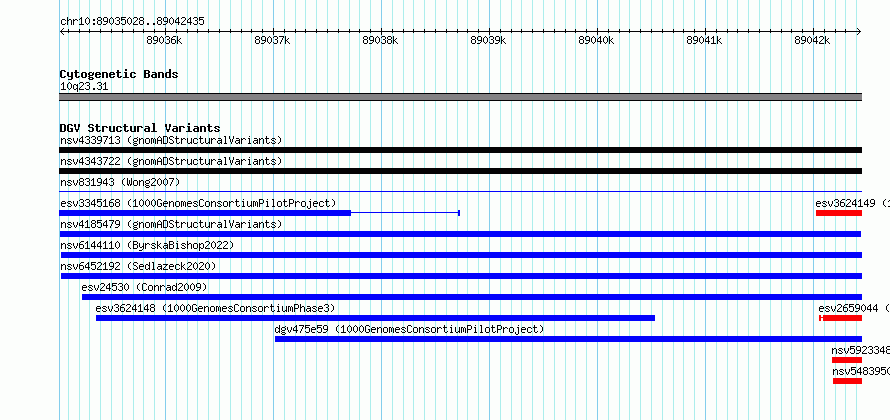Open esv3624148 1000Genomes Phase3 label

(x=216, y=308)
